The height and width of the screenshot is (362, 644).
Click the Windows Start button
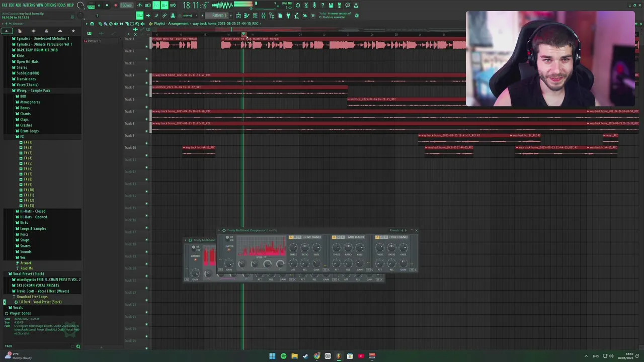[x=272, y=356]
